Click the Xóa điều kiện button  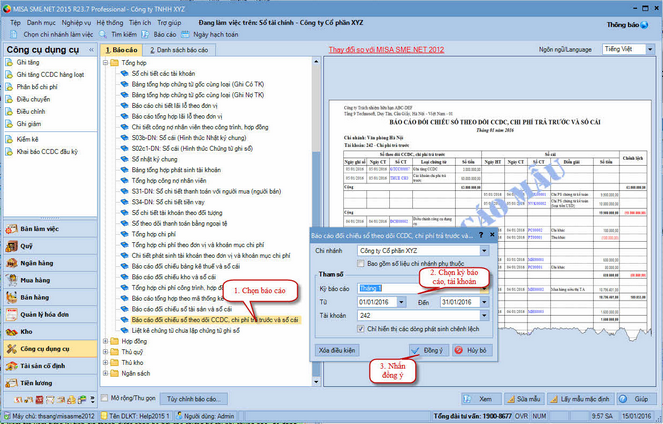337,350
